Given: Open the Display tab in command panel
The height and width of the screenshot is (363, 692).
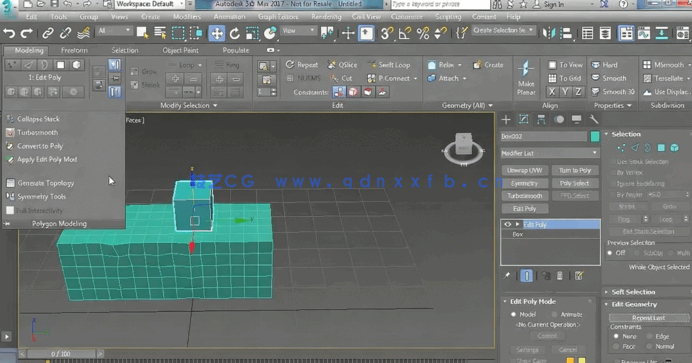Looking at the screenshot, I should 576,119.
